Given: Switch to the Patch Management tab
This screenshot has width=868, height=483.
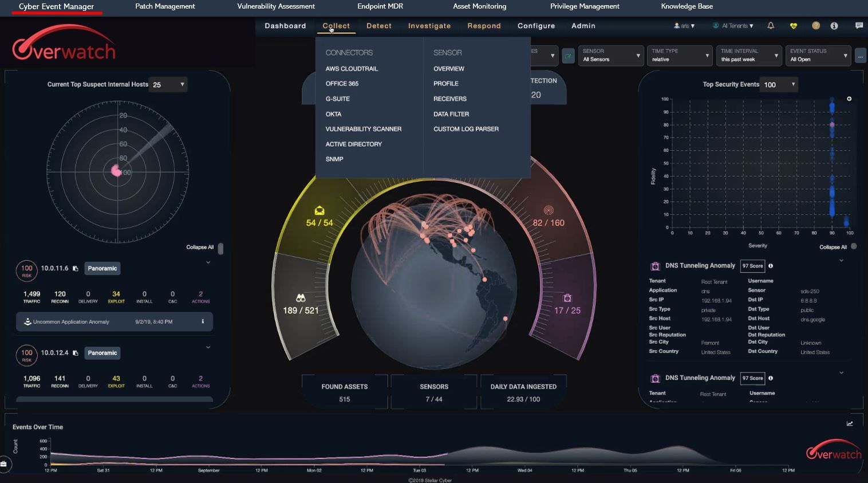Looking at the screenshot, I should (x=165, y=6).
